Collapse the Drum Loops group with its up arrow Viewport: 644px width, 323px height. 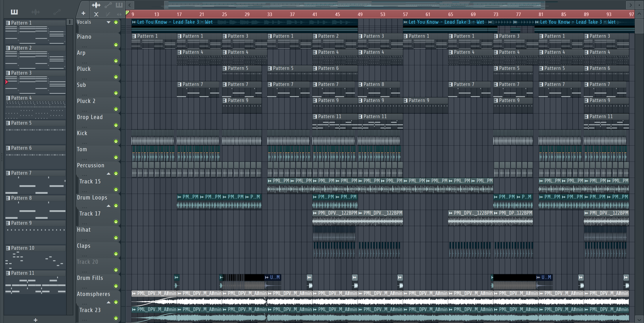[108, 206]
